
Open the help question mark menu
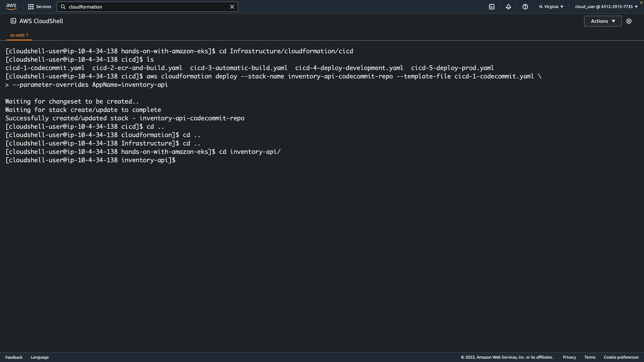pos(525,7)
